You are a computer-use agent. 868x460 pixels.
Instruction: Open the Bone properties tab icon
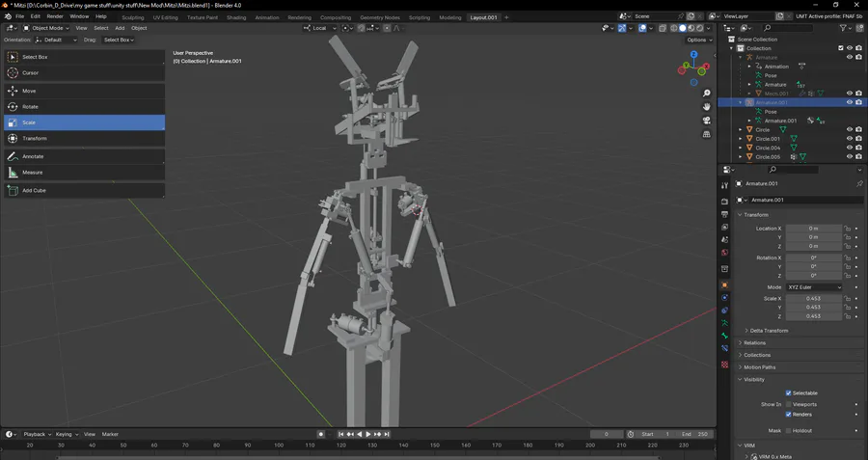(724, 336)
